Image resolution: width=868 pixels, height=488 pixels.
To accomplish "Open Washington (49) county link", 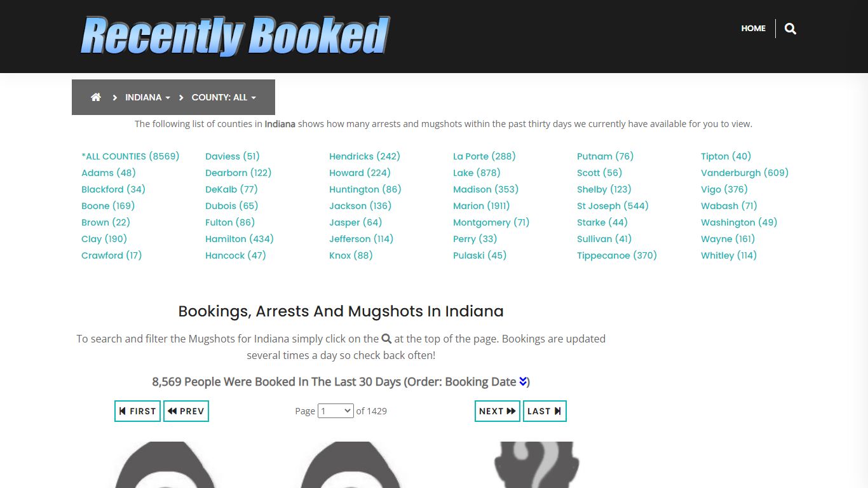I will pyautogui.click(x=739, y=222).
